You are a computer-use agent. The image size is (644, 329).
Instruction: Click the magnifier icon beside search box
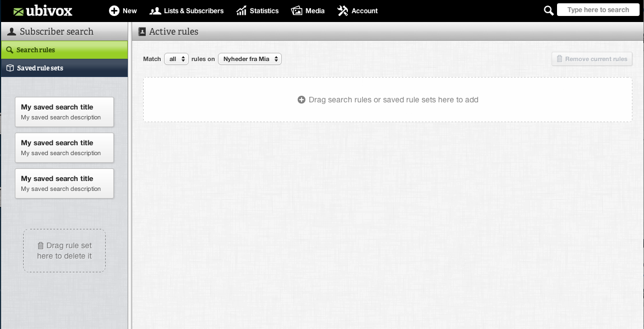[x=549, y=10]
